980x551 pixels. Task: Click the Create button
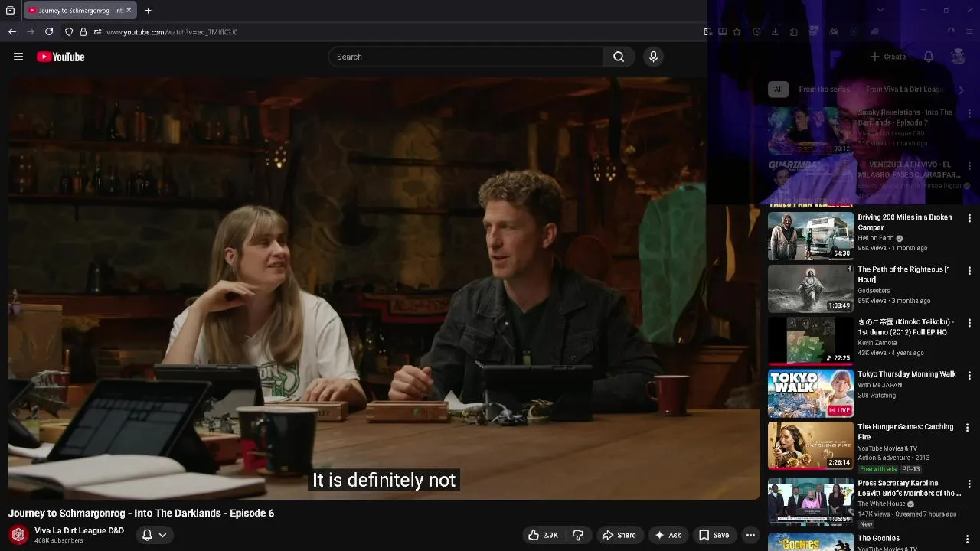pyautogui.click(x=888, y=57)
